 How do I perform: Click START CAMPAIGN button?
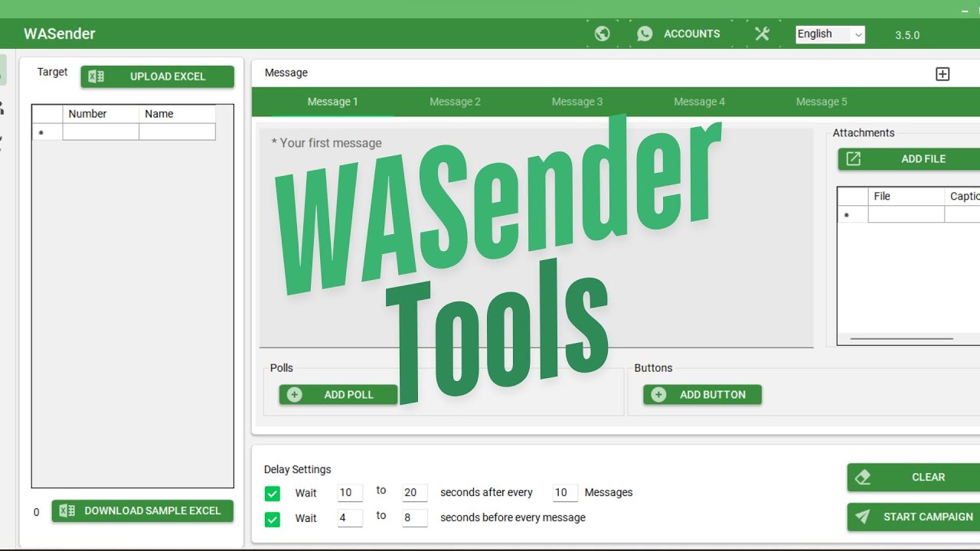913,517
